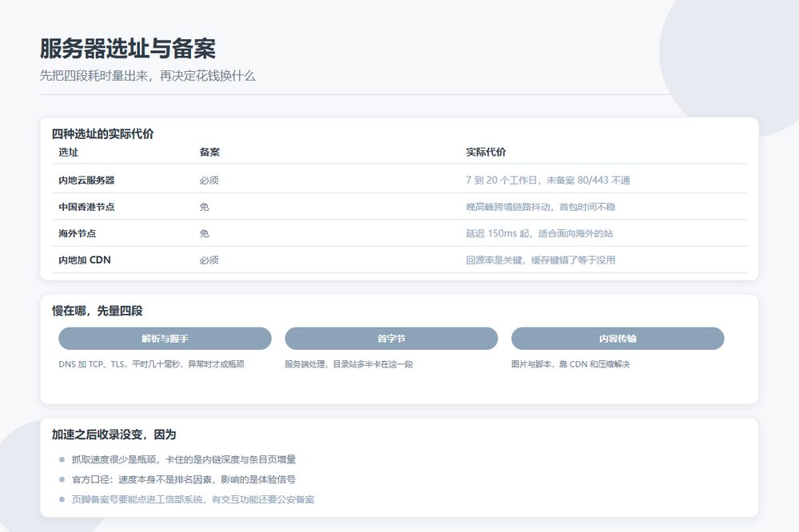Screen dimensions: 799x532
Task: Click the description 服务端处理，目录站多半卡在这一段
Action: 348,363
